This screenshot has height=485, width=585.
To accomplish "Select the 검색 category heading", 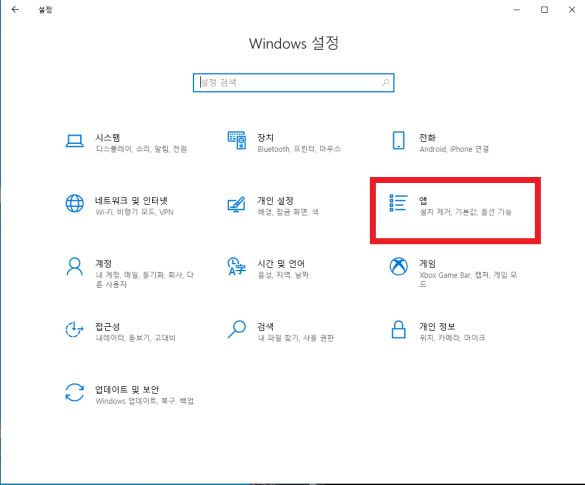I will pos(265,326).
